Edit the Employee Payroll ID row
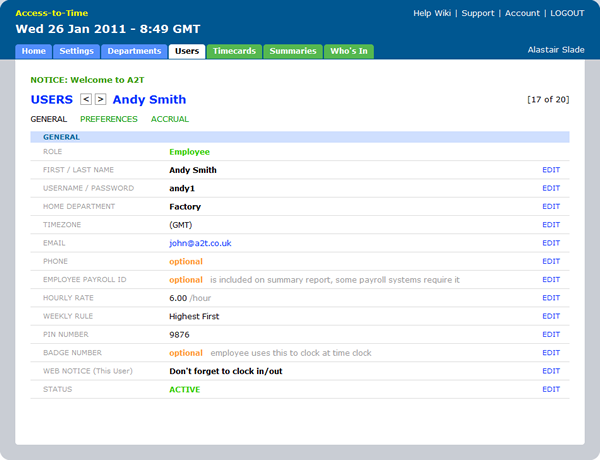This screenshot has width=600, height=460. point(551,280)
